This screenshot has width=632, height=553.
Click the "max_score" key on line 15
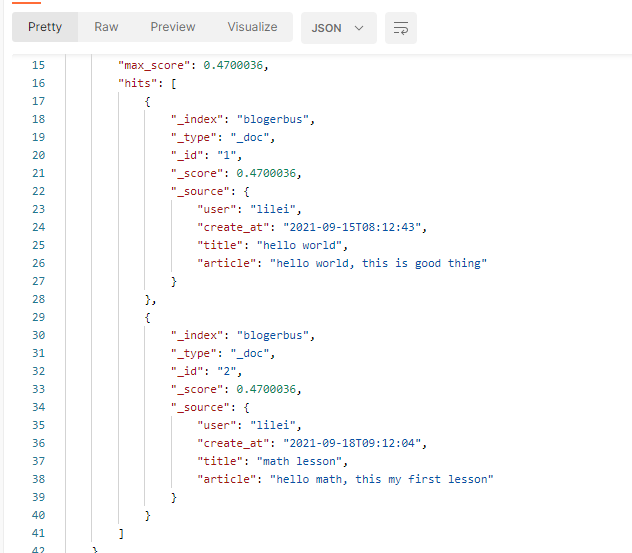pos(154,65)
